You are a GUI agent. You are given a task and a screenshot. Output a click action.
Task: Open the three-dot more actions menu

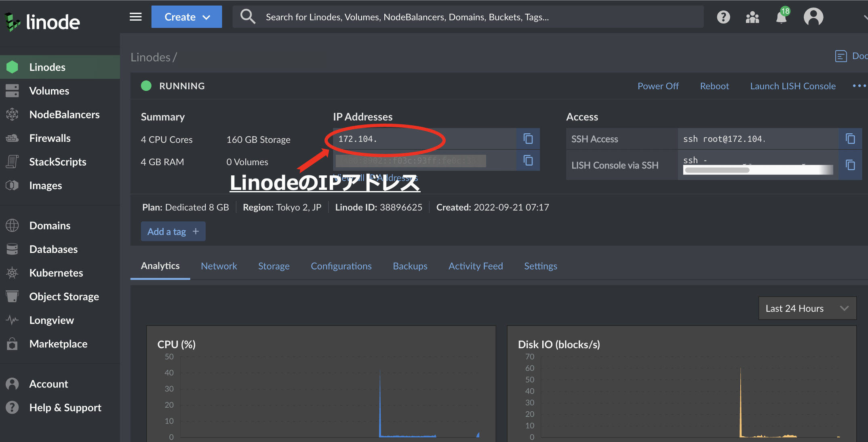pos(859,86)
